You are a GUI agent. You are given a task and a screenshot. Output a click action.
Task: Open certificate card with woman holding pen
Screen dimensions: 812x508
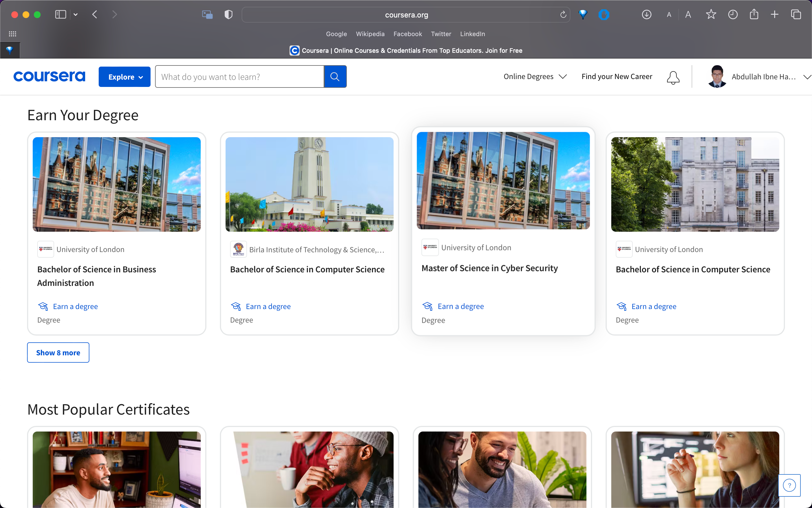click(x=695, y=469)
